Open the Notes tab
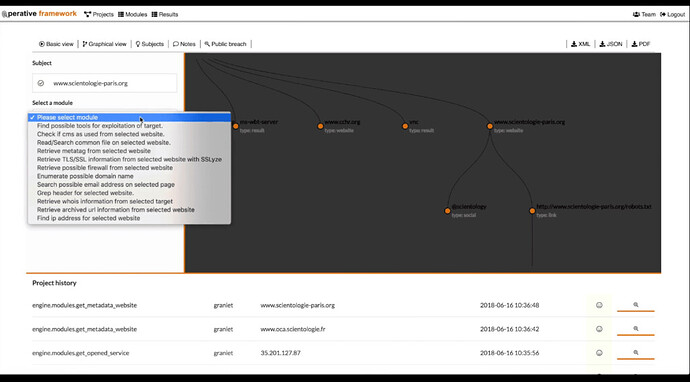The height and width of the screenshot is (382, 690). pyautogui.click(x=184, y=44)
